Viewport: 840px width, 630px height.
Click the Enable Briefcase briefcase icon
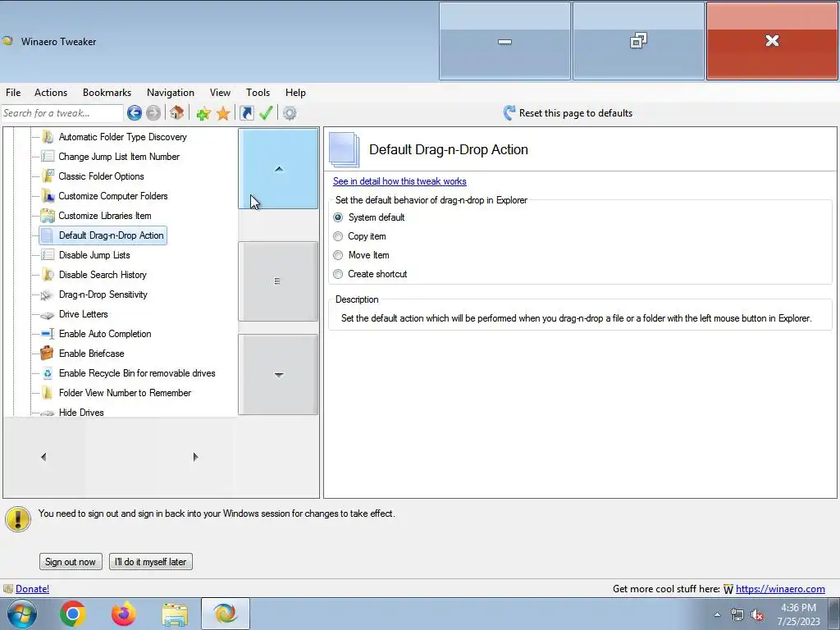point(47,353)
